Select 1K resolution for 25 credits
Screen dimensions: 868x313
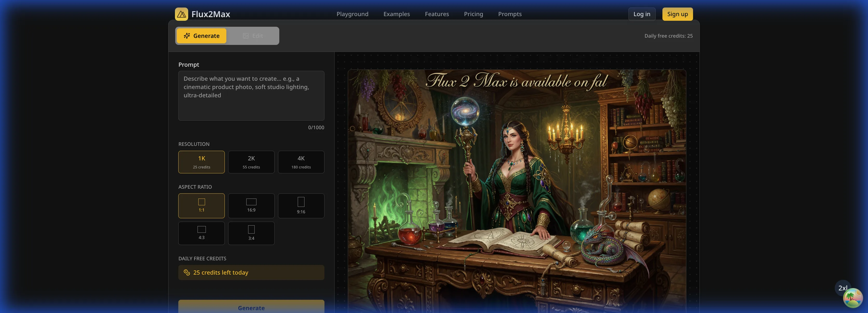pos(201,162)
